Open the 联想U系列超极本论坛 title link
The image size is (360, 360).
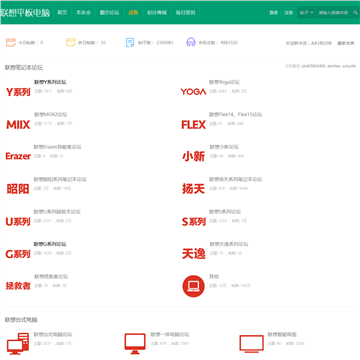click(x=57, y=212)
